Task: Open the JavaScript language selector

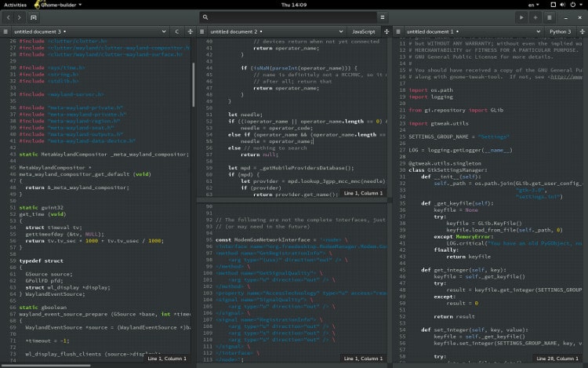Action: coord(363,31)
